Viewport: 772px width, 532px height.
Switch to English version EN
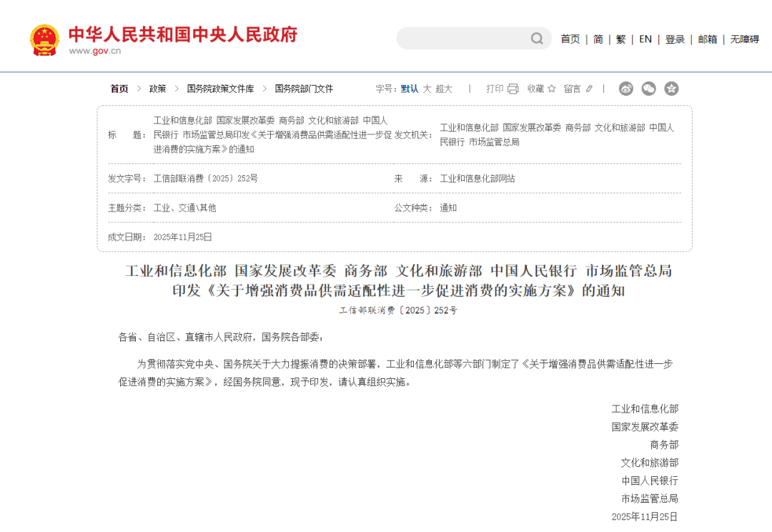[645, 39]
